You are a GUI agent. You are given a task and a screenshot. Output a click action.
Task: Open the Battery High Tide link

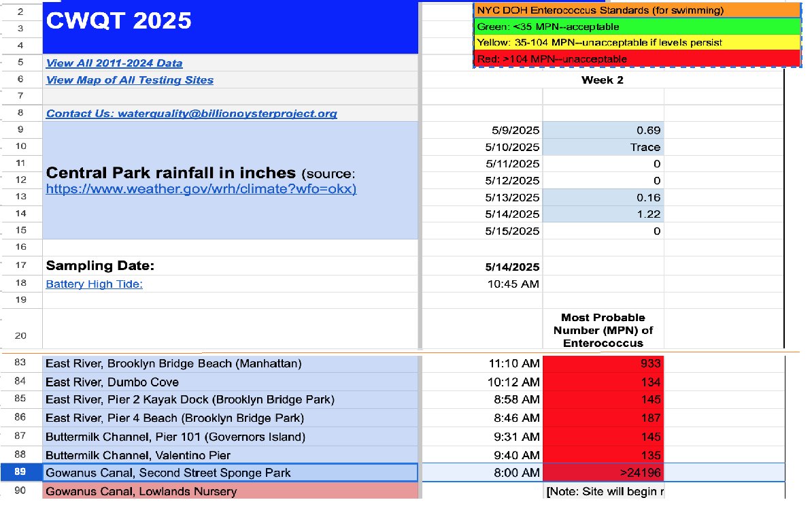(95, 284)
